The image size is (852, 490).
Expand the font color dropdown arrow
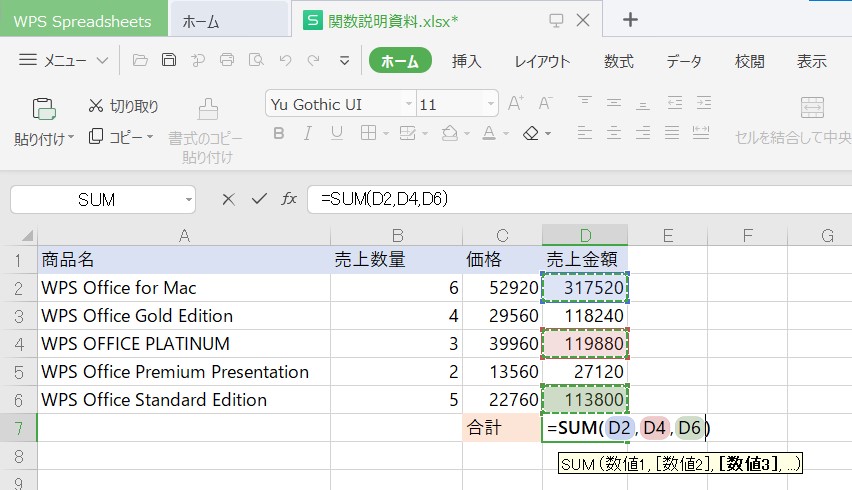pyautogui.click(x=506, y=134)
